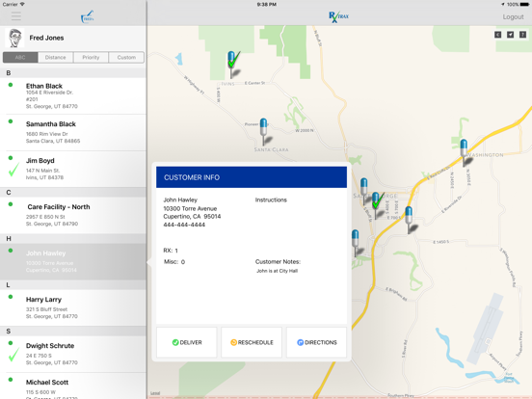Click the 'Misc: 0' count
Image resolution: width=532 pixels, height=399 pixels.
point(174,261)
